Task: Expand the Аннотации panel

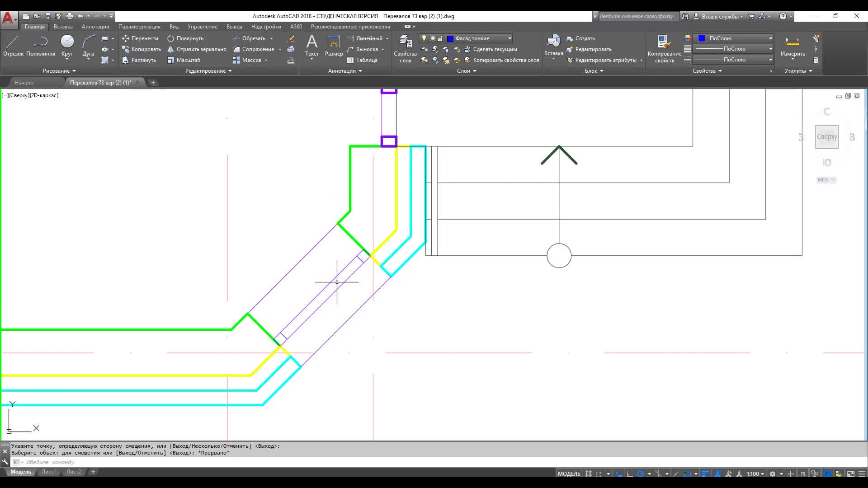Action: point(345,71)
